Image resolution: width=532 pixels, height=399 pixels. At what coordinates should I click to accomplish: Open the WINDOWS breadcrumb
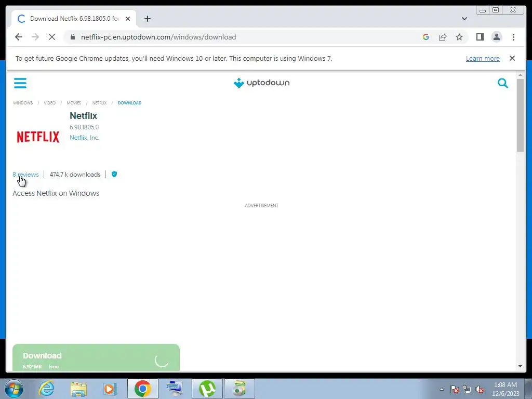(23, 103)
